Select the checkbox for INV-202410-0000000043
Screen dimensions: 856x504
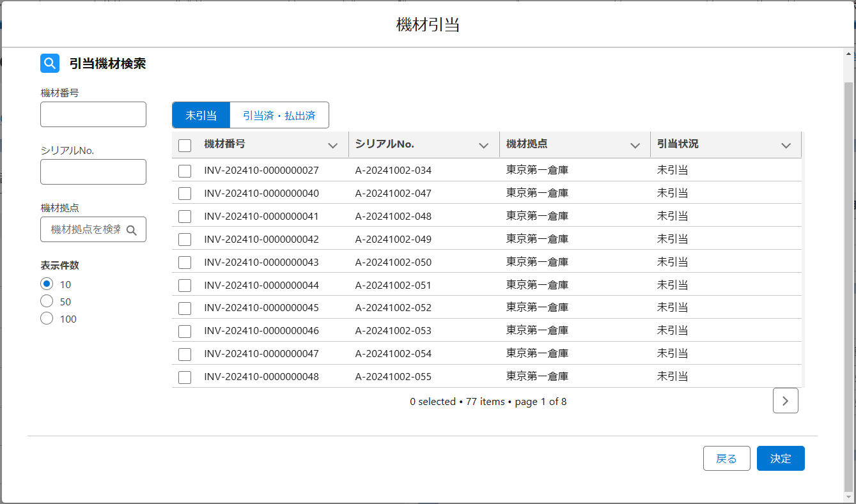point(185,263)
